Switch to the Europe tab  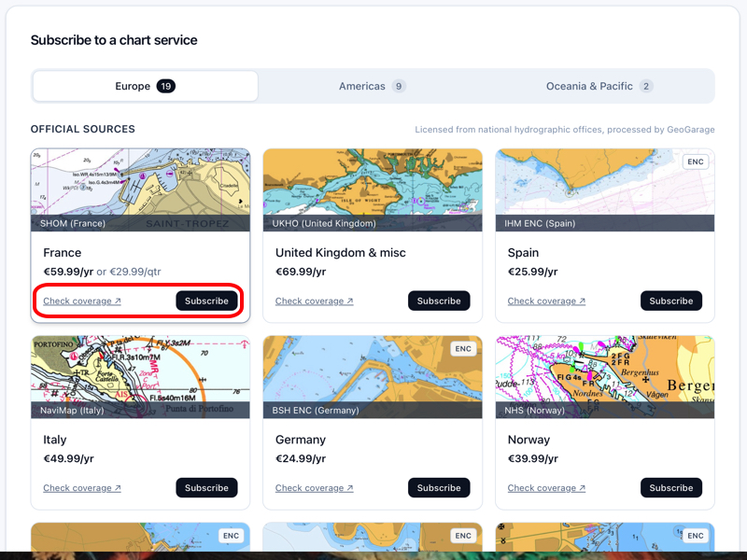tap(146, 86)
